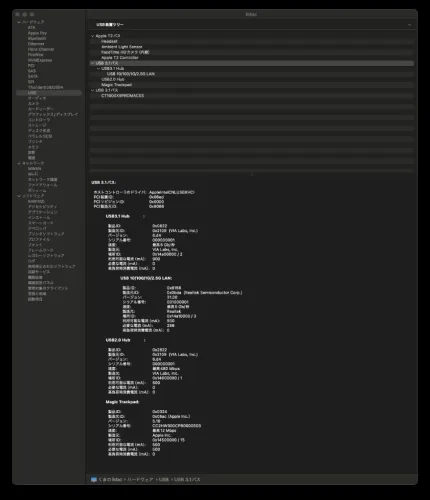This screenshot has height=500, width=430.
Task: Select FaceTime HD カメラ row in tree
Action: pyautogui.click(x=252, y=52)
